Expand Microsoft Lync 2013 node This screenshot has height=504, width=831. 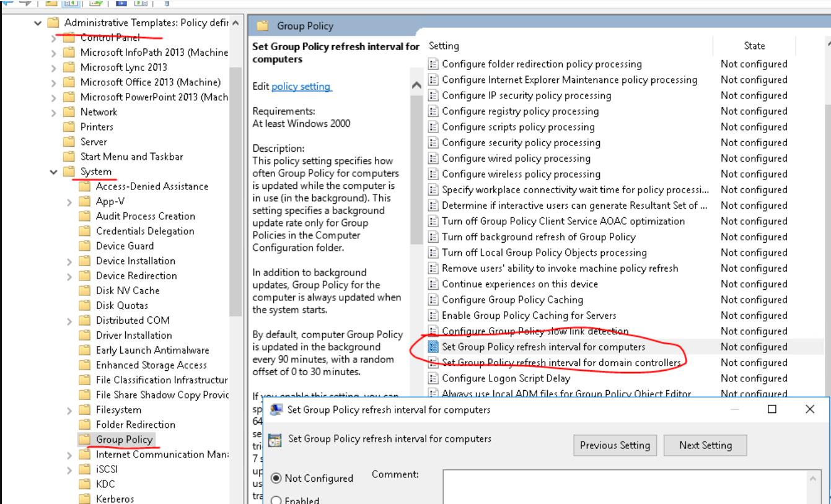[55, 67]
